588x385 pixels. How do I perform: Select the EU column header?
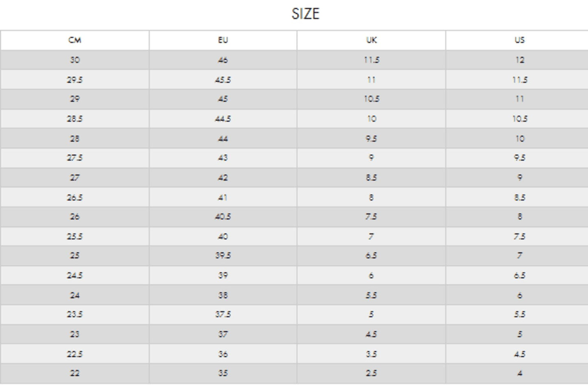[x=223, y=40]
